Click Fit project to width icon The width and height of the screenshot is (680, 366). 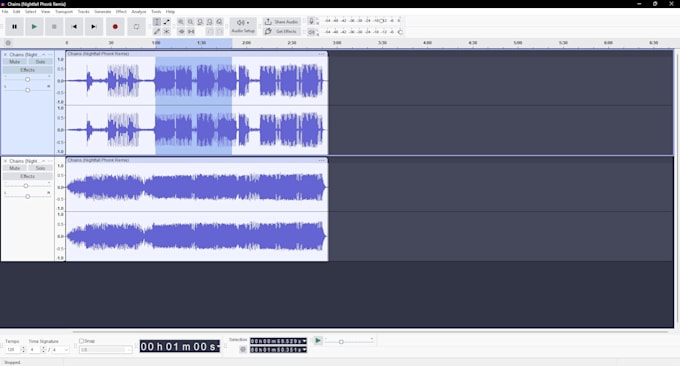click(x=210, y=22)
